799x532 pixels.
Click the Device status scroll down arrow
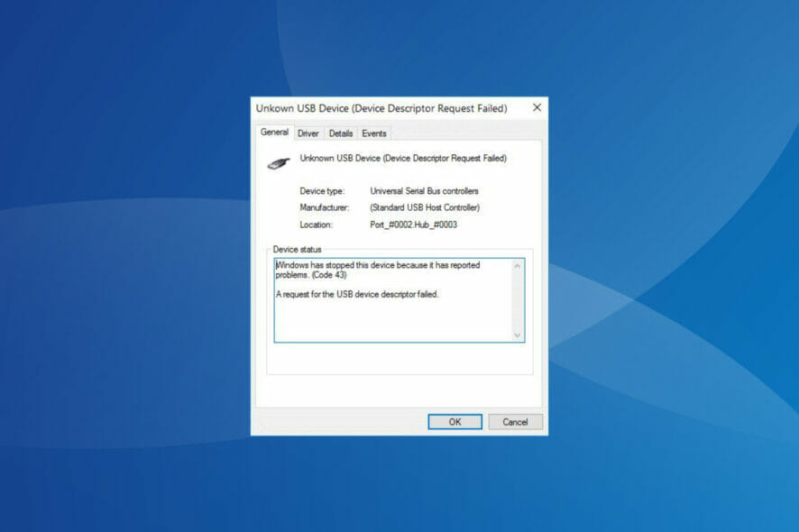point(518,335)
